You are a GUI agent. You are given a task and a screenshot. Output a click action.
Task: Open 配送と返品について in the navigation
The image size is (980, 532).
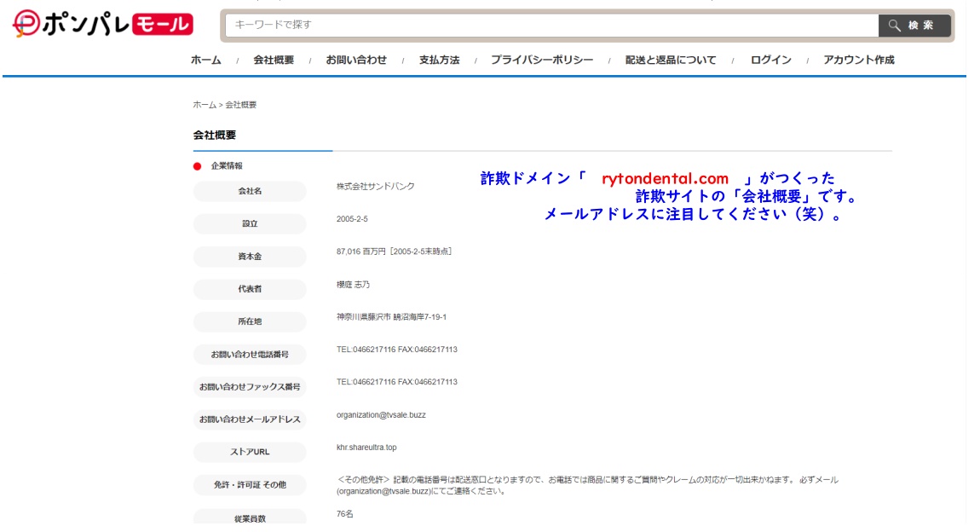click(671, 61)
